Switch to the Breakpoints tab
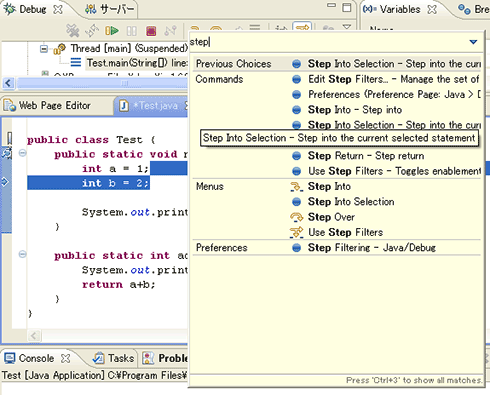 [473, 9]
